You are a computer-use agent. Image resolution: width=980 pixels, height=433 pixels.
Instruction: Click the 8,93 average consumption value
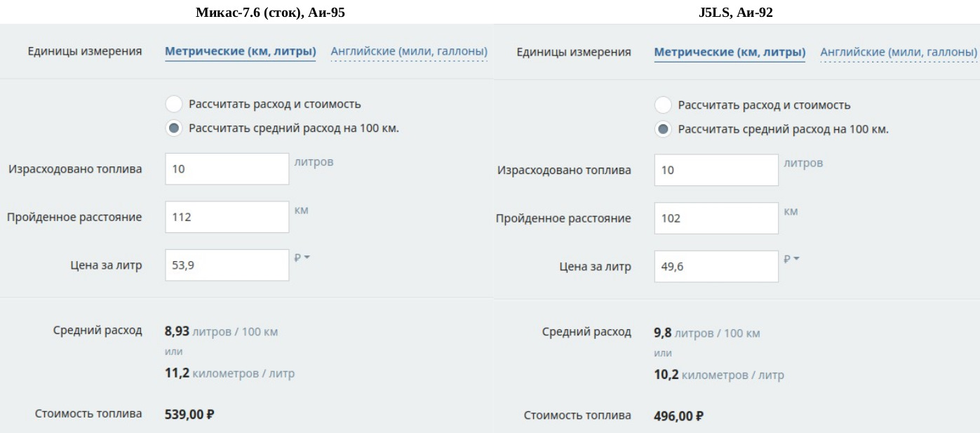[x=177, y=331]
